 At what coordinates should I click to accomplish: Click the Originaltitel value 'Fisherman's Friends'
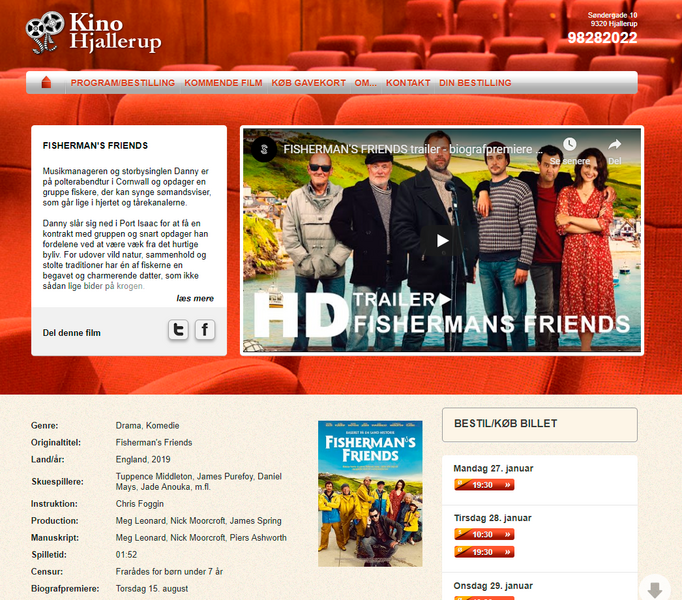click(154, 442)
